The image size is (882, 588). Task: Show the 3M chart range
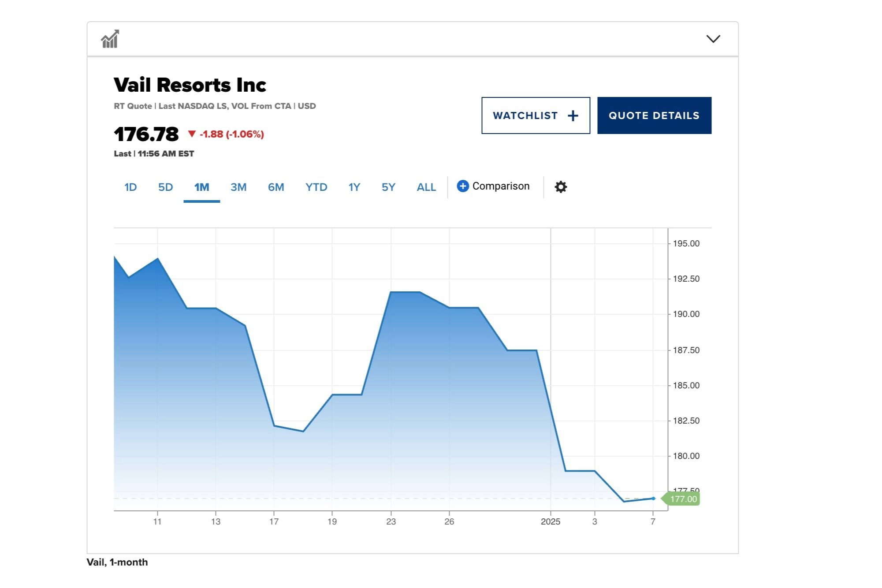pos(238,187)
